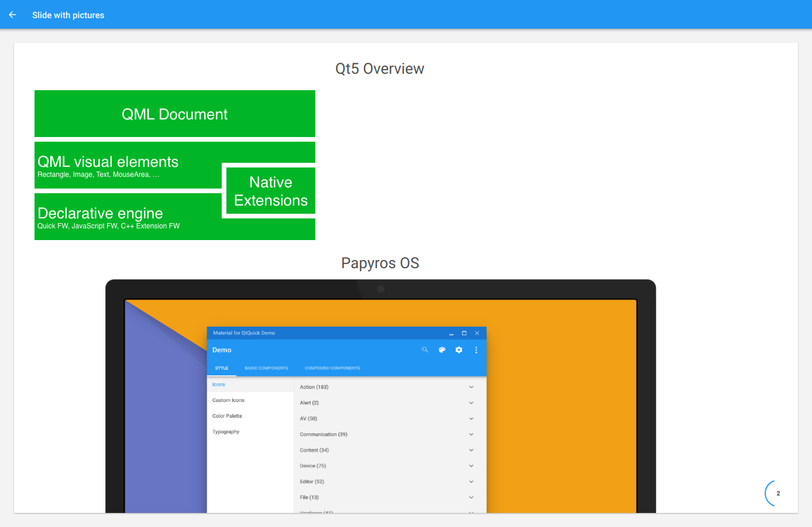Open the settings gear in Demo toolbar
Screen dimensions: 812x527
point(459,350)
